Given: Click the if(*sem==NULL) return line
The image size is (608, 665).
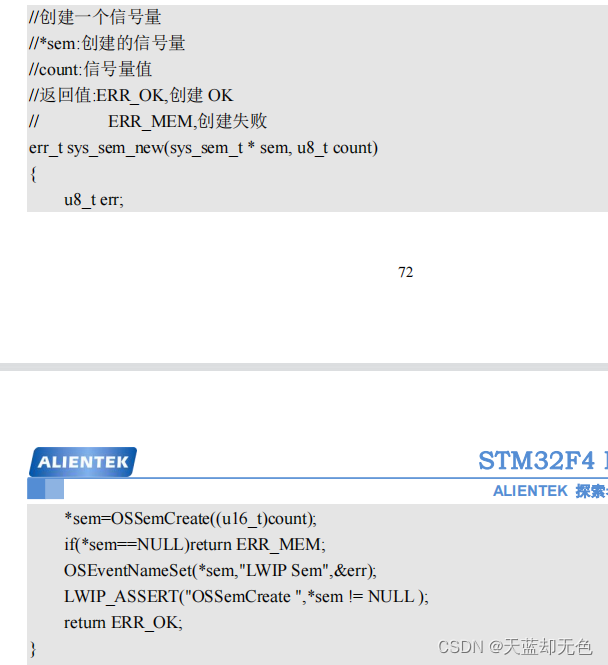Looking at the screenshot, I should pyautogui.click(x=195, y=545).
